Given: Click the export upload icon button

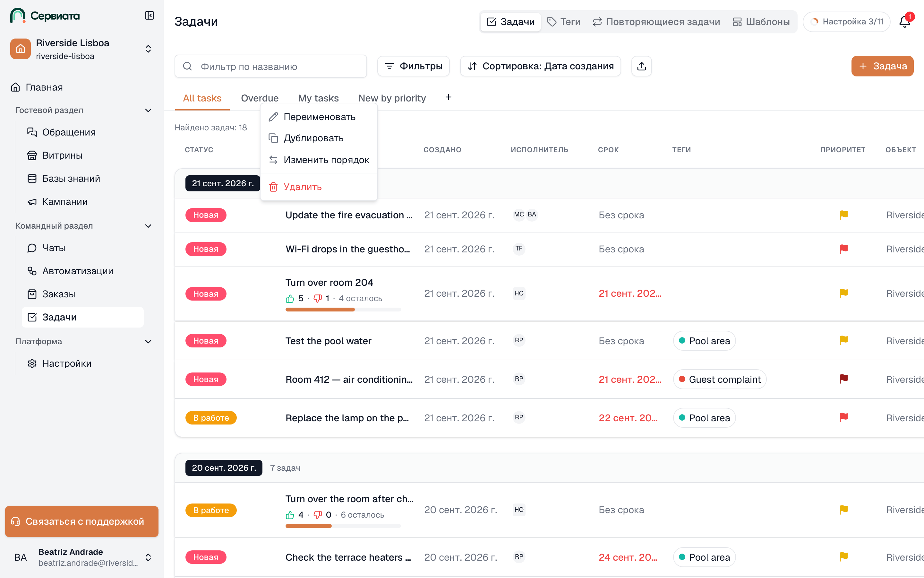Looking at the screenshot, I should (641, 66).
